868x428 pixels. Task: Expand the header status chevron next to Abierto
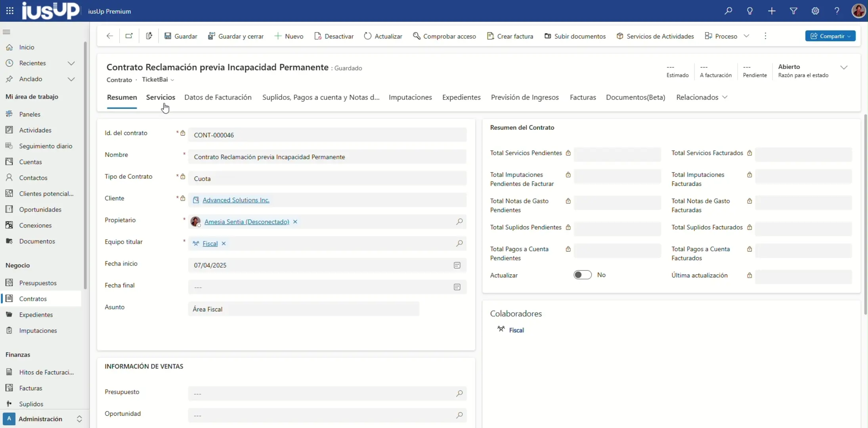[844, 67]
